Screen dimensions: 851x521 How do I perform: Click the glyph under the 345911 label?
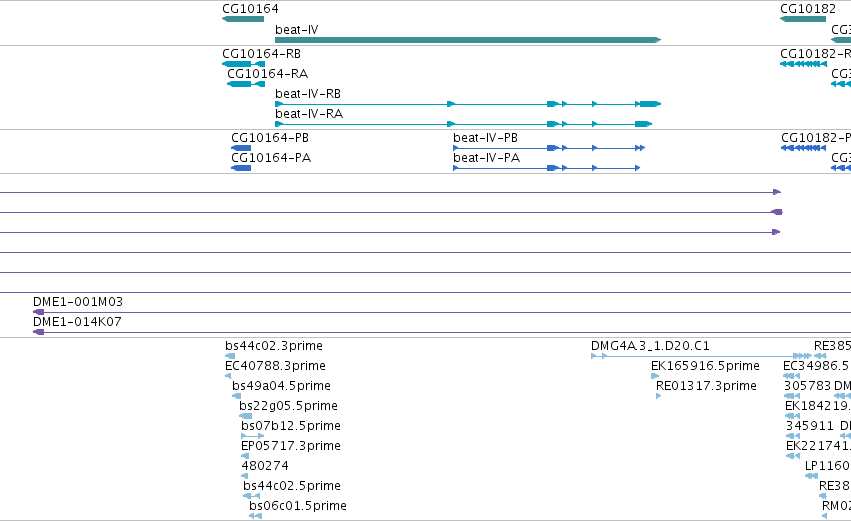(x=793, y=436)
